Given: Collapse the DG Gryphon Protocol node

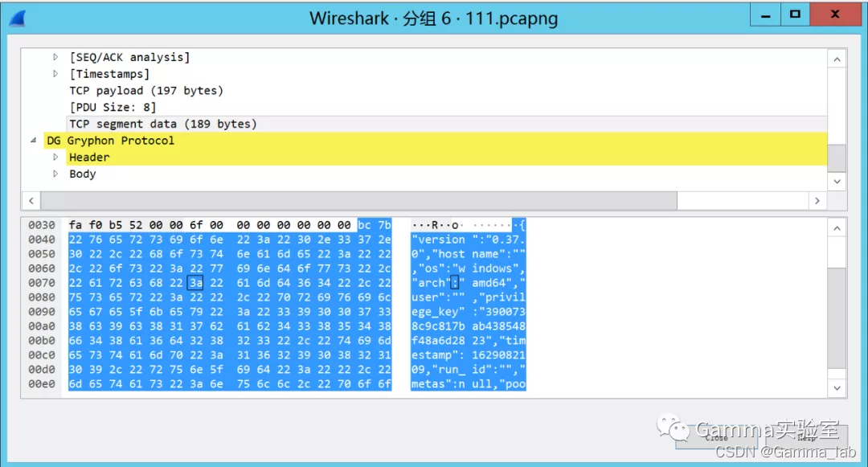Looking at the screenshot, I should pos(33,141).
